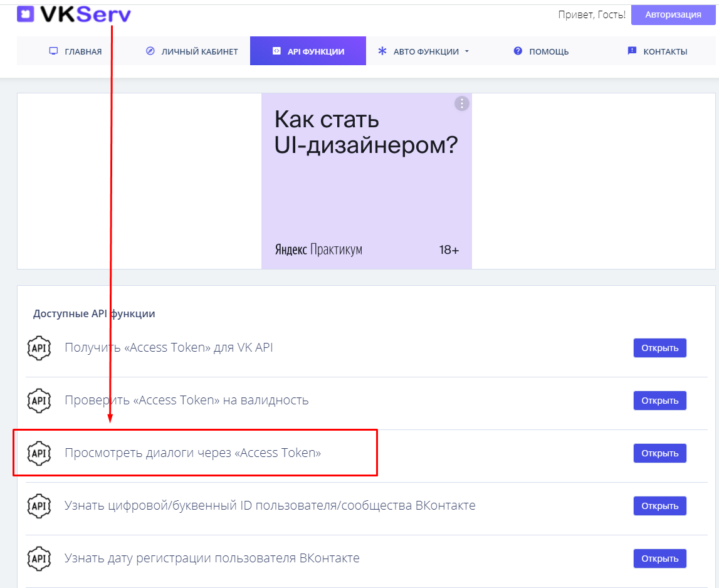Screen dimensions: 719x588
Task: Click Узнать цифровой/буквенный ID пользователя/сообщества
Action: 270,505
